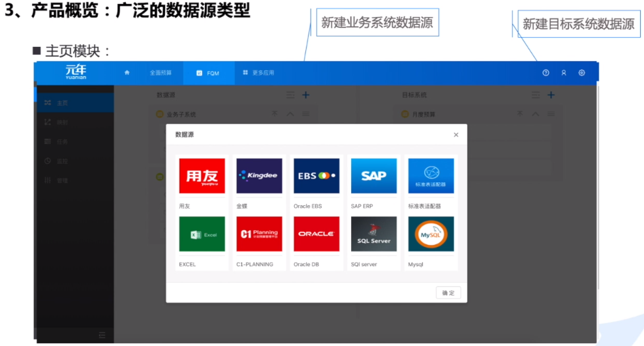Collapse the 月度预算 group
The height and width of the screenshot is (346, 644).
[x=536, y=114]
